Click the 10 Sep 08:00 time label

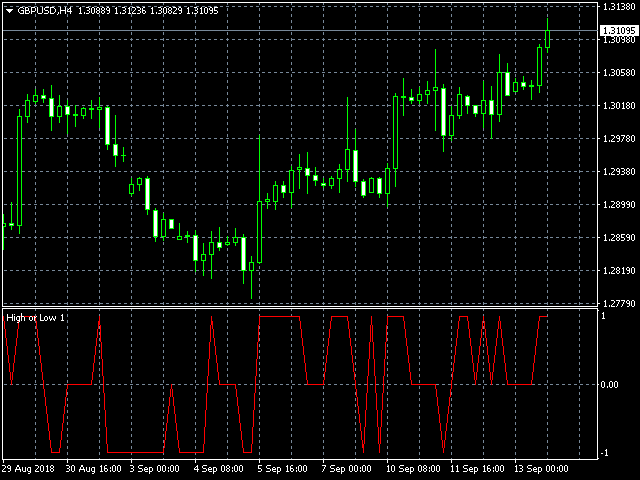(413, 469)
